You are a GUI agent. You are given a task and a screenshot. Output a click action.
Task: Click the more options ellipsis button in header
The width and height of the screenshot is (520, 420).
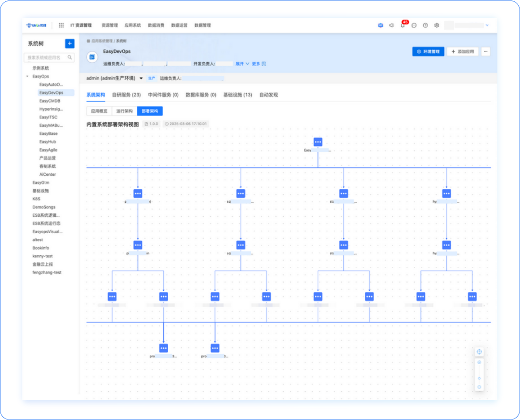485,52
